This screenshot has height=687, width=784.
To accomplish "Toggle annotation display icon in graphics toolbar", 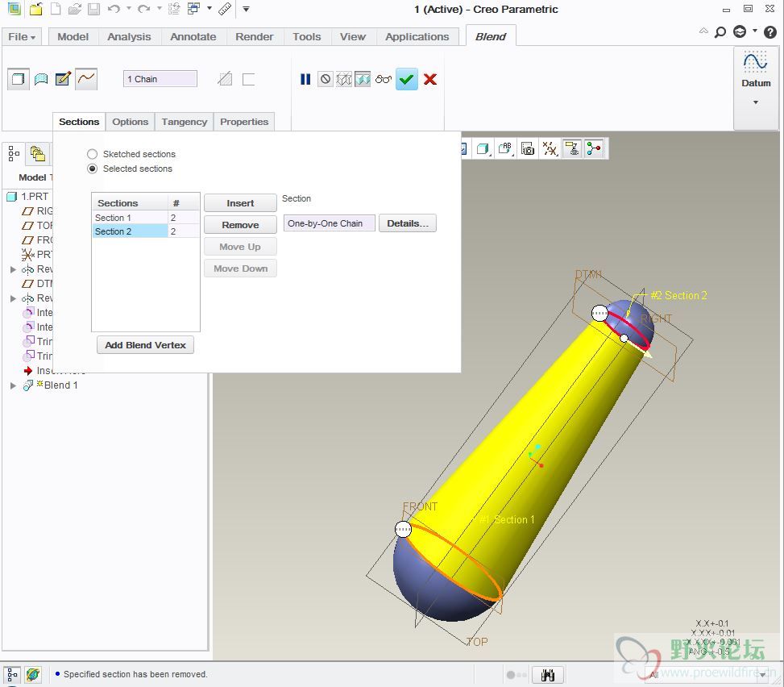I will [x=572, y=148].
